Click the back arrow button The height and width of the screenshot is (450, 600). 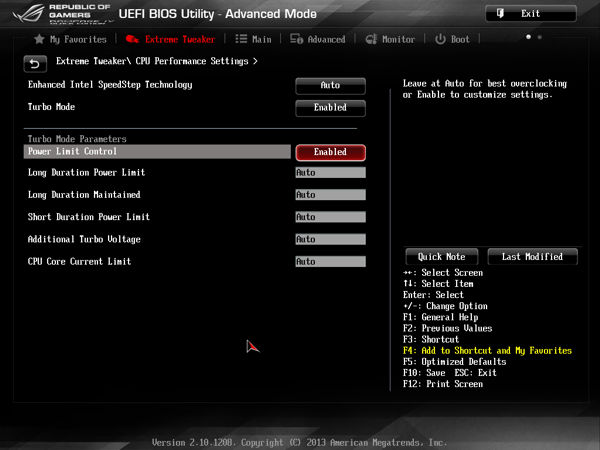pyautogui.click(x=35, y=64)
